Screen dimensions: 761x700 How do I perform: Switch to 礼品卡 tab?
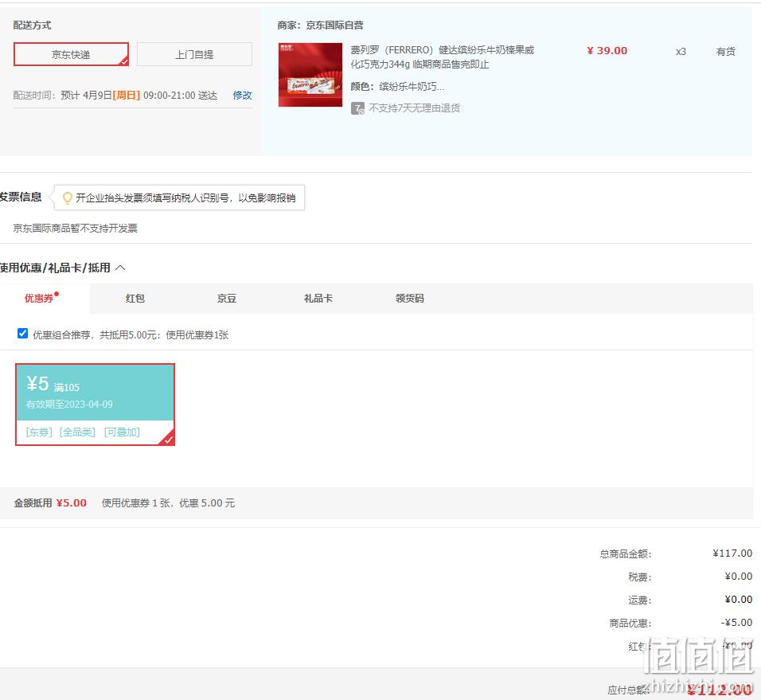tap(318, 298)
